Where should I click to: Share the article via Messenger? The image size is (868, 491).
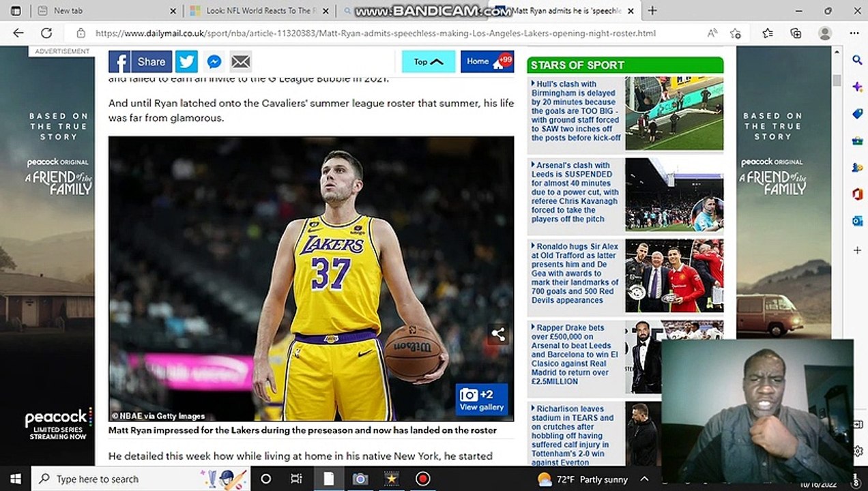214,61
